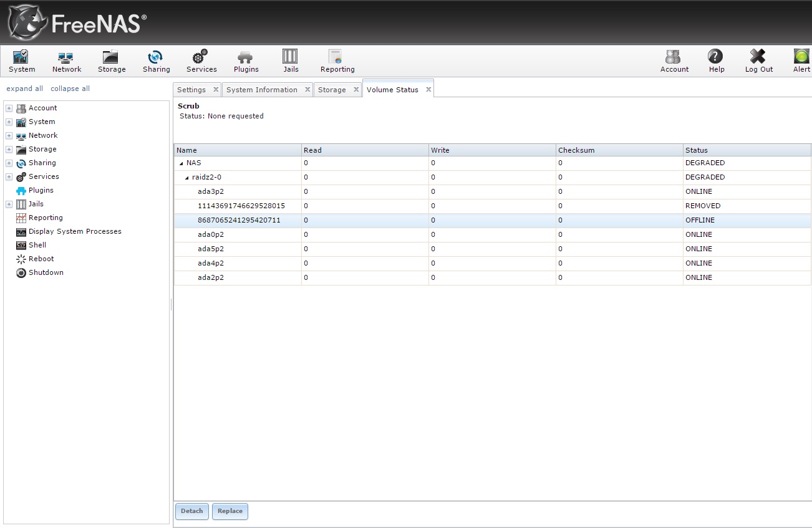
Task: Close the Storage tab
Action: coord(356,90)
